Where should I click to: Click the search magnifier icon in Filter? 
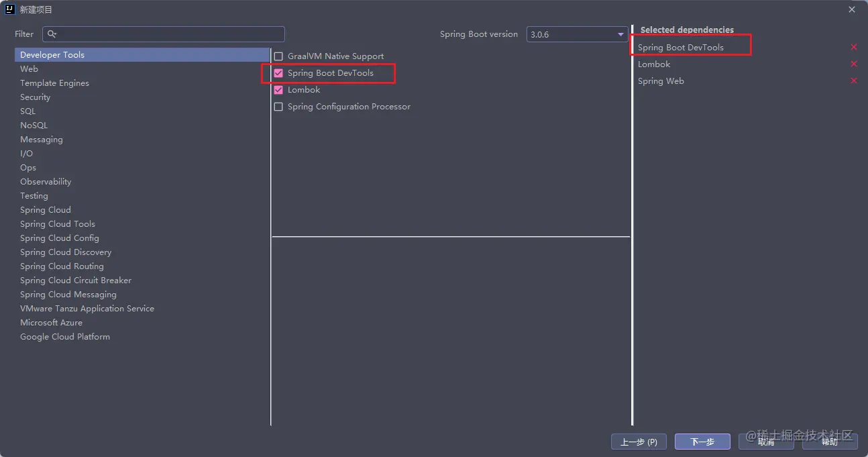coord(52,34)
